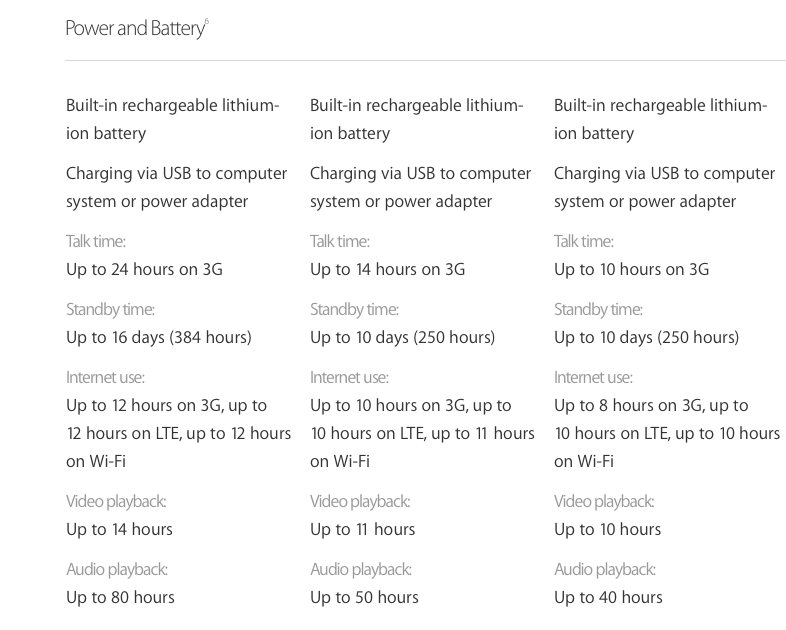This screenshot has height=630, width=786.
Task: Click the horizontal divider line under the heading
Action: pos(425,60)
